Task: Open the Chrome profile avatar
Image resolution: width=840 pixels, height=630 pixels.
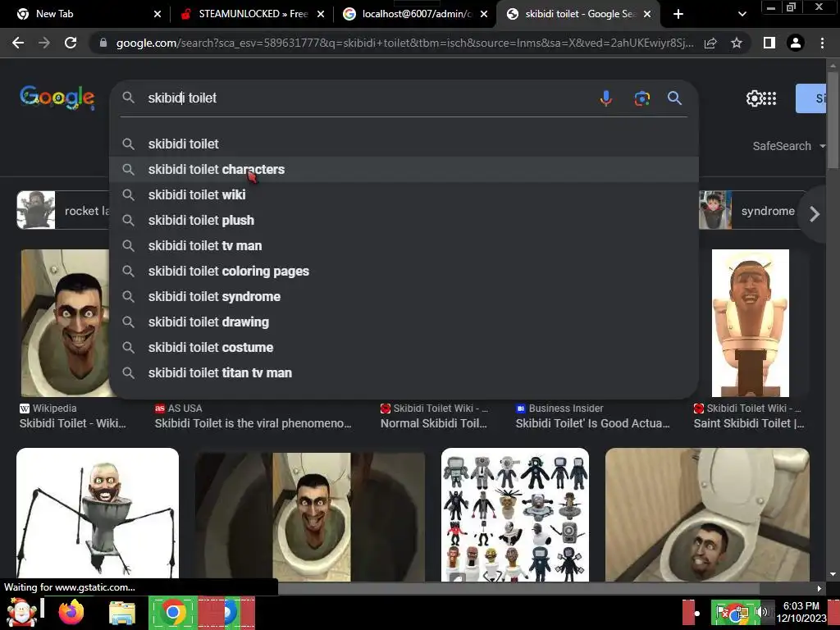Action: coord(796,43)
